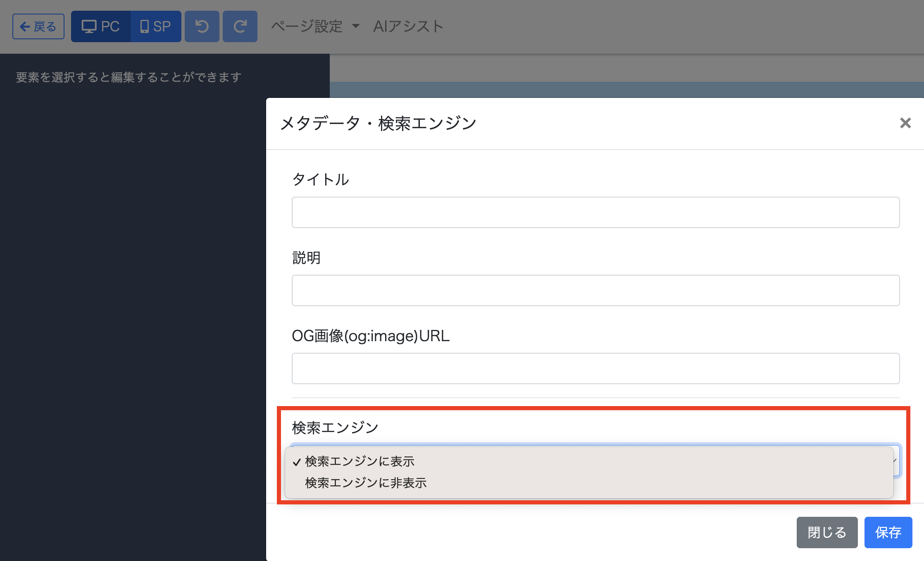Click the 閉じる close button
Screen dimensions: 924x561
[x=827, y=532]
